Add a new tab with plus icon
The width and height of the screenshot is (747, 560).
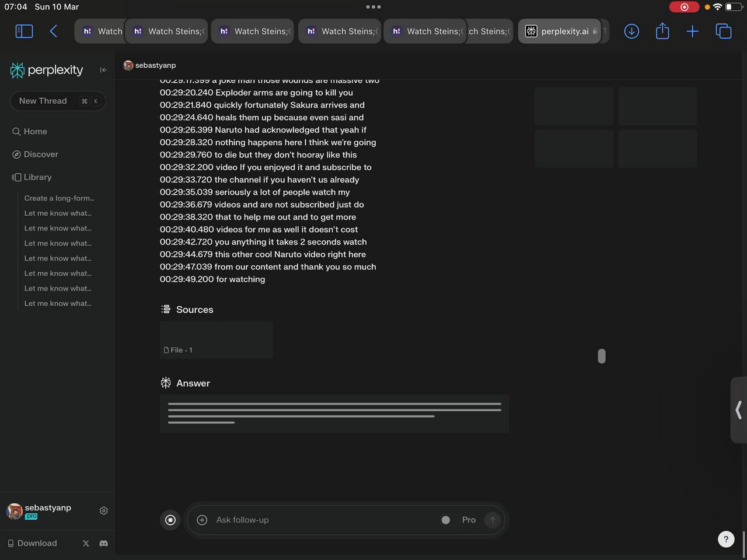click(692, 31)
